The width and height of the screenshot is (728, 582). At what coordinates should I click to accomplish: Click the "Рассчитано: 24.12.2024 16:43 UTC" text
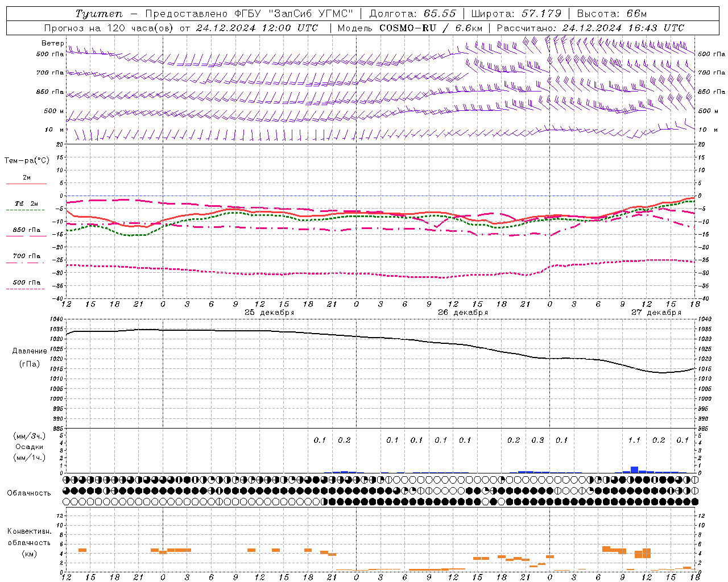point(590,28)
